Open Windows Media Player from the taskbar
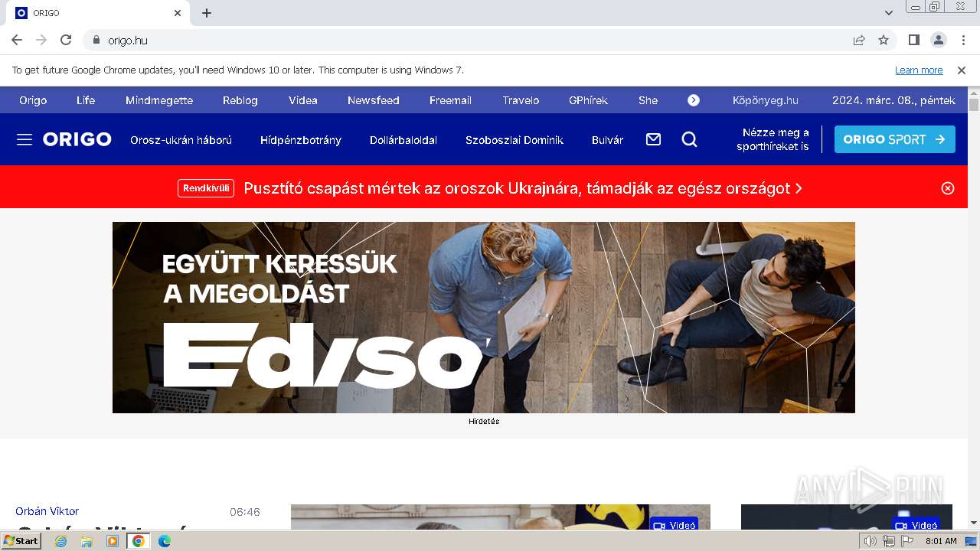Viewport: 980px width, 551px height. [x=113, y=541]
